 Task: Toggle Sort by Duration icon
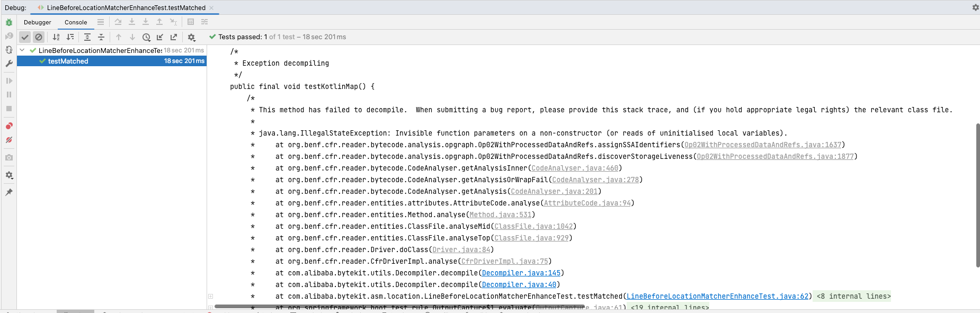coord(70,37)
